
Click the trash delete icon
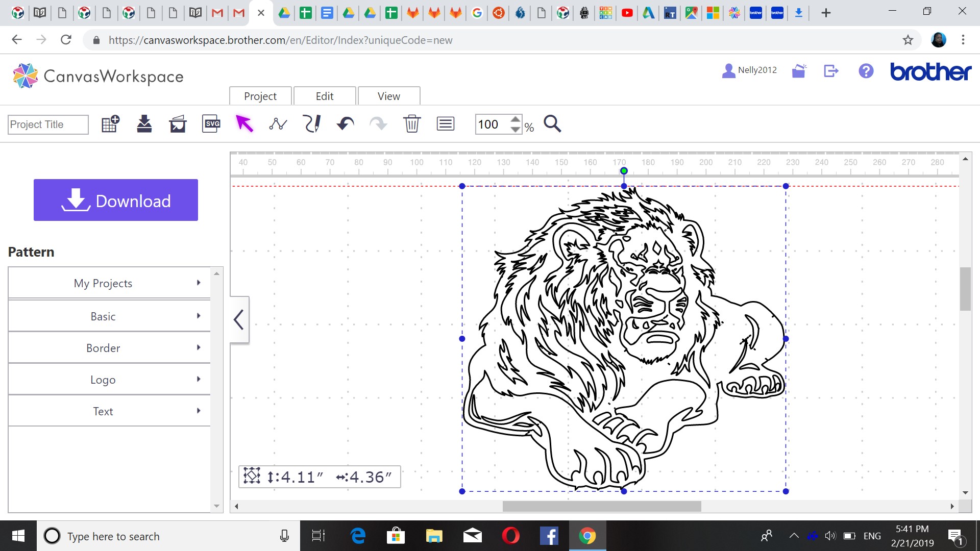tap(412, 124)
